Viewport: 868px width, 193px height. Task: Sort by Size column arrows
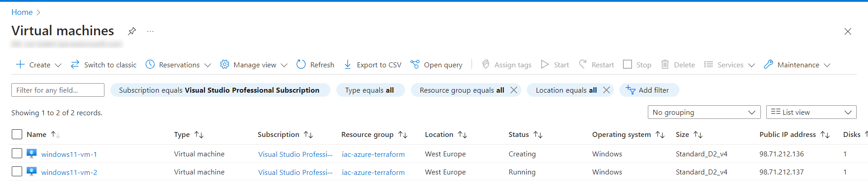coord(698,135)
